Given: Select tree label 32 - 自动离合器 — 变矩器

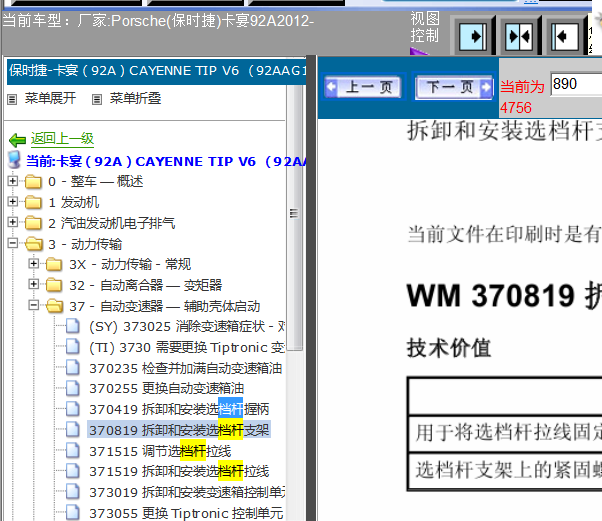Looking at the screenshot, I should click(146, 285).
